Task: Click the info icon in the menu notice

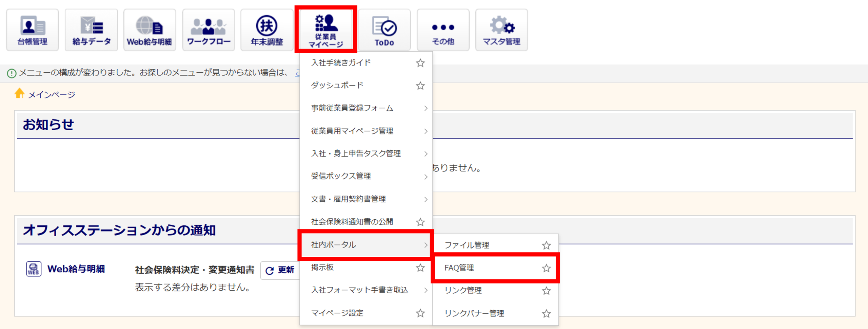Action: click(x=12, y=73)
